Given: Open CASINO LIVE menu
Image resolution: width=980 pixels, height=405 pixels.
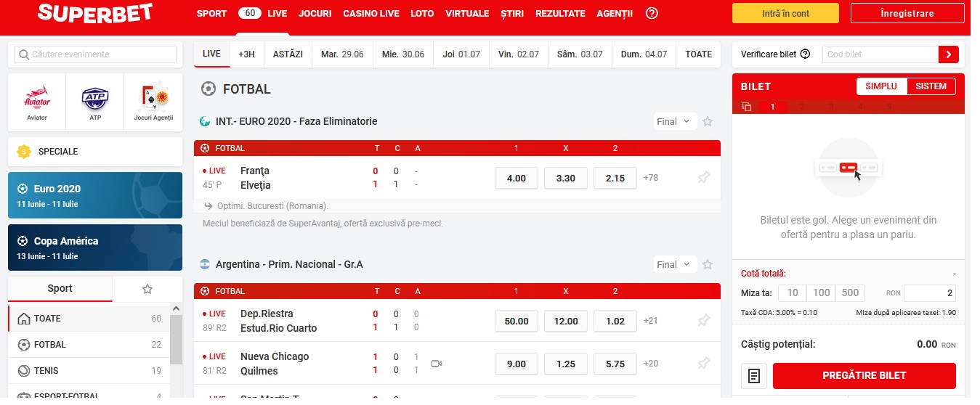Looking at the screenshot, I should 371,13.
